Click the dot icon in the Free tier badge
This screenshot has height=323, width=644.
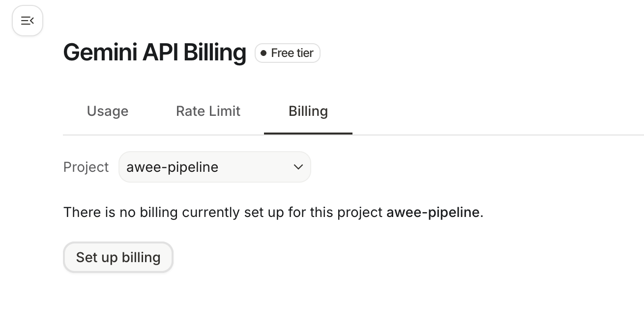tap(263, 53)
